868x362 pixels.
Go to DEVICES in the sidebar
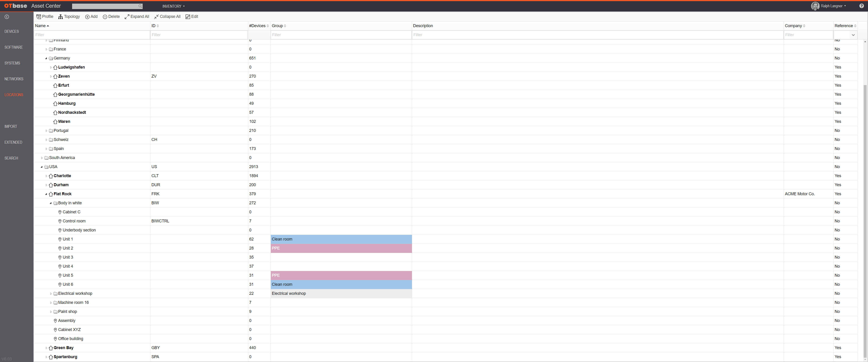[12, 31]
